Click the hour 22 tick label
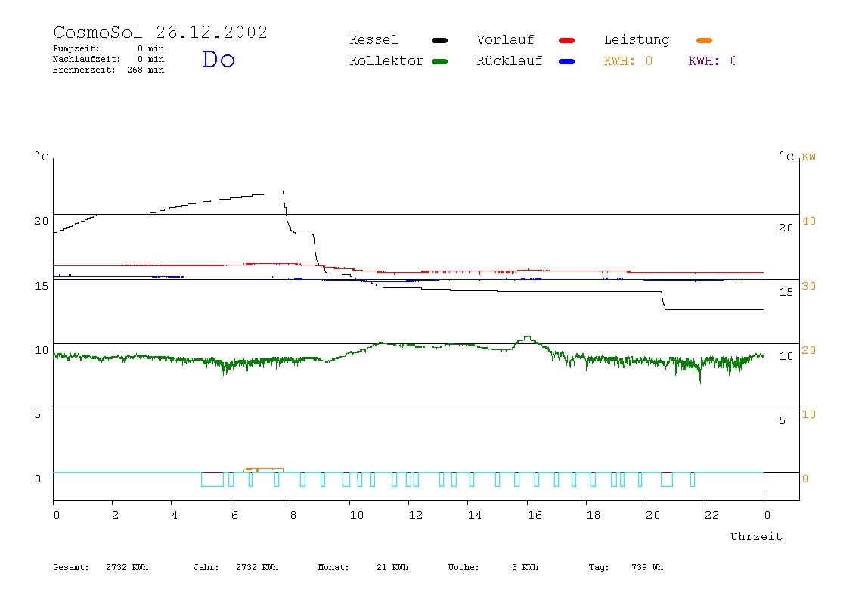Viewport: 868px width, 614px height. click(x=712, y=516)
